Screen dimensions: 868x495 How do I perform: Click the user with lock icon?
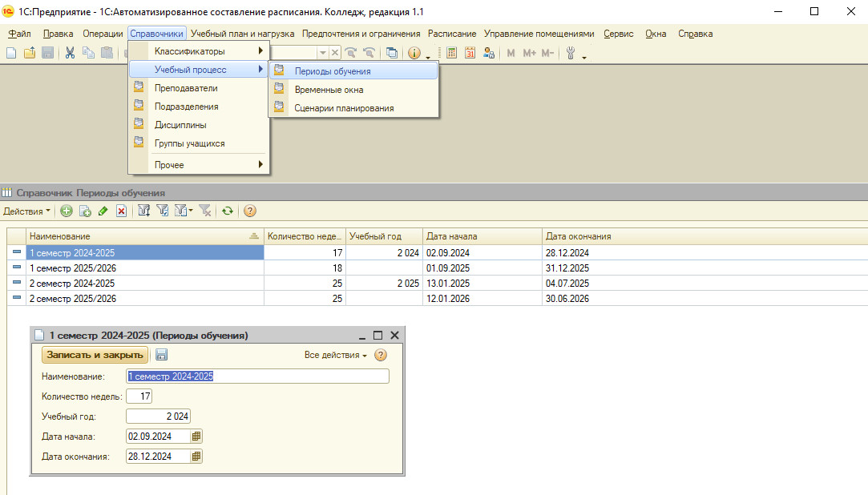click(x=488, y=53)
